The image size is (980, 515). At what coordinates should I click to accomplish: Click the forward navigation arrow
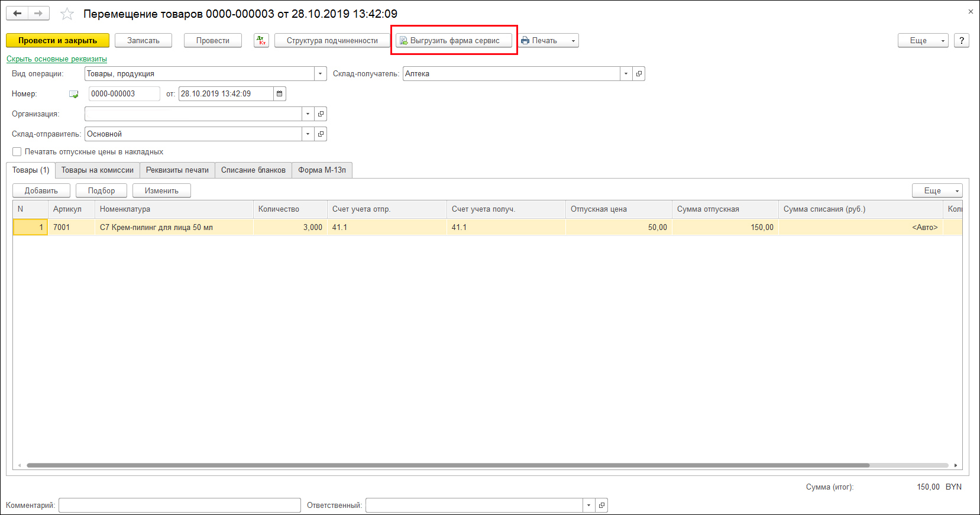click(38, 13)
